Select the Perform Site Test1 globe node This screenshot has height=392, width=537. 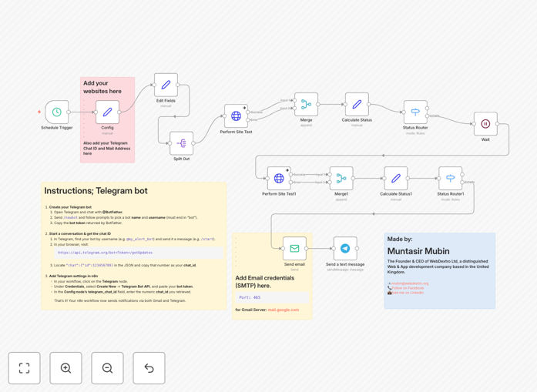pos(279,178)
